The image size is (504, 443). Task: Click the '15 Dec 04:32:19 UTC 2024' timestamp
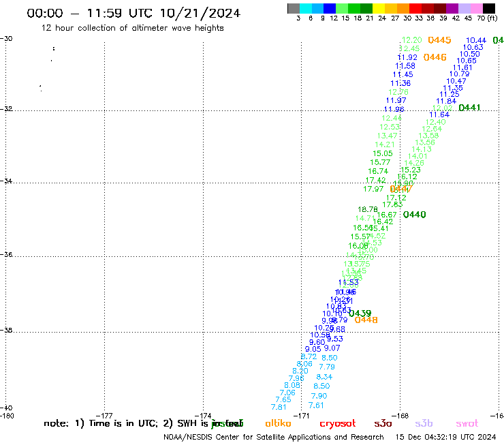445,437
